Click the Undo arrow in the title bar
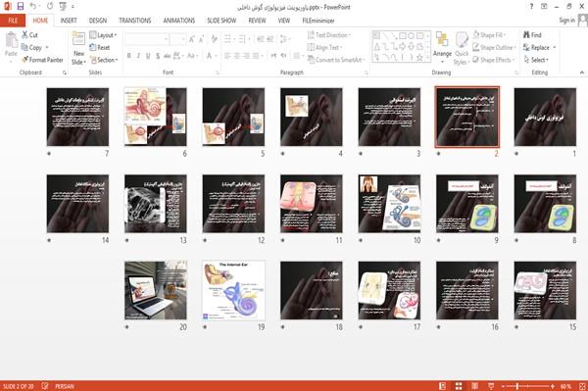This screenshot has height=391, width=588. pyautogui.click(x=33, y=6)
